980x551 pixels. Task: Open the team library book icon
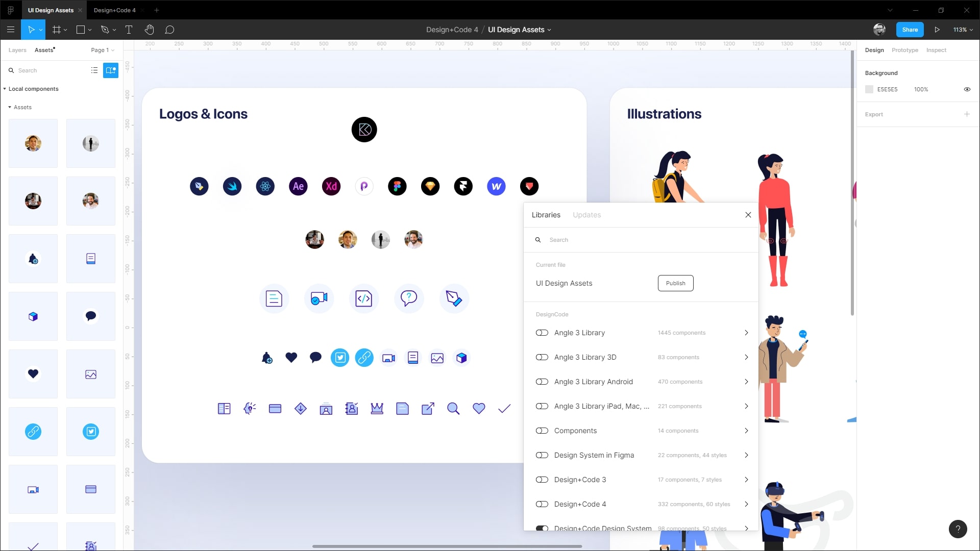click(110, 70)
